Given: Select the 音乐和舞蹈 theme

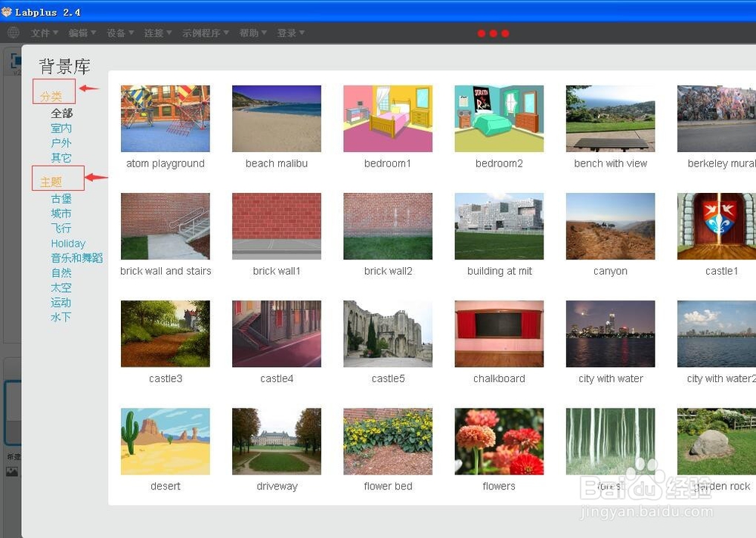Looking at the screenshot, I should 77,258.
